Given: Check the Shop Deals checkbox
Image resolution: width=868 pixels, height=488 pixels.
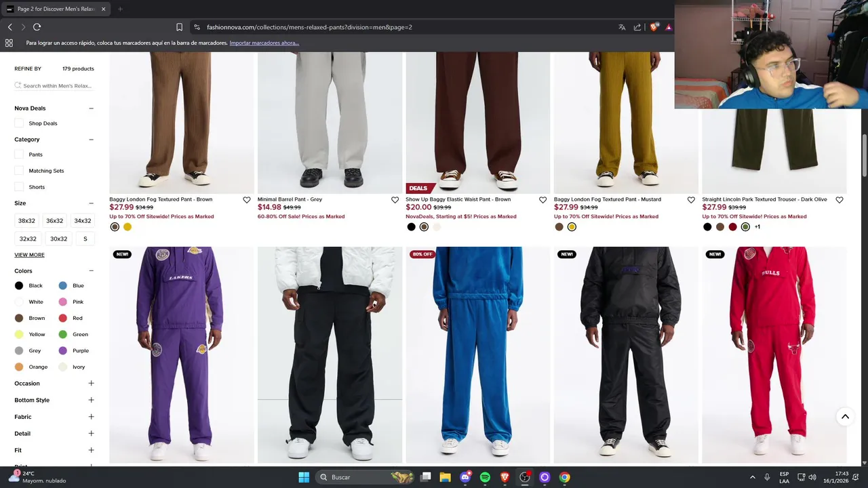Looking at the screenshot, I should tap(19, 123).
